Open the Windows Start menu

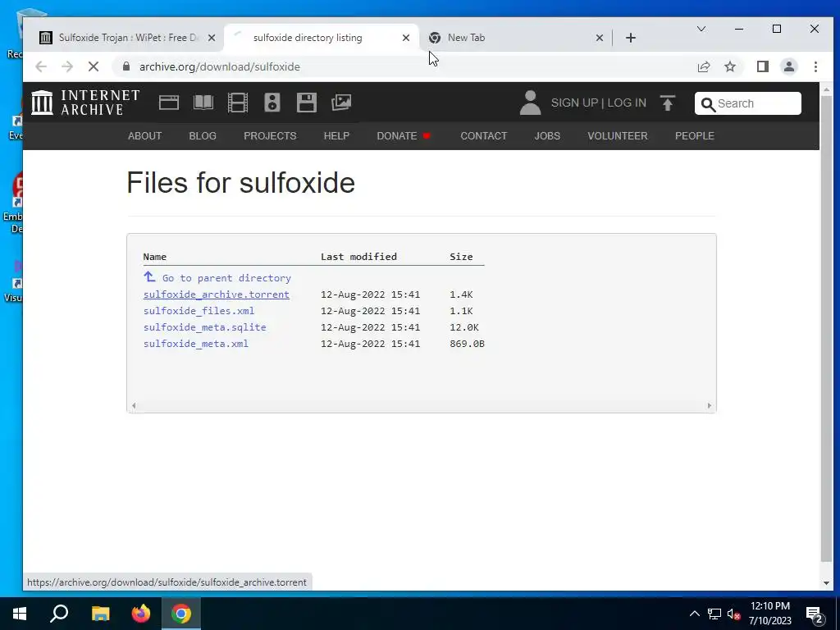tap(20, 614)
